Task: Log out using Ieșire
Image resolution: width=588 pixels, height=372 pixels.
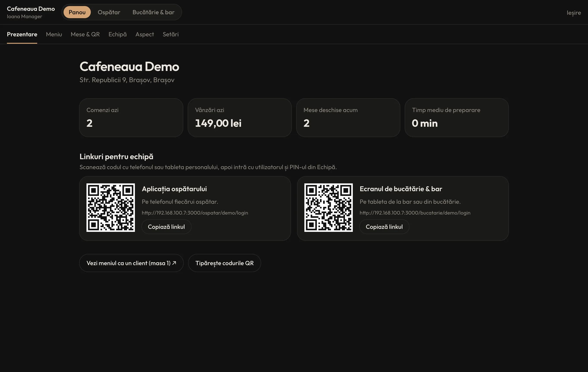Action: coord(574,13)
